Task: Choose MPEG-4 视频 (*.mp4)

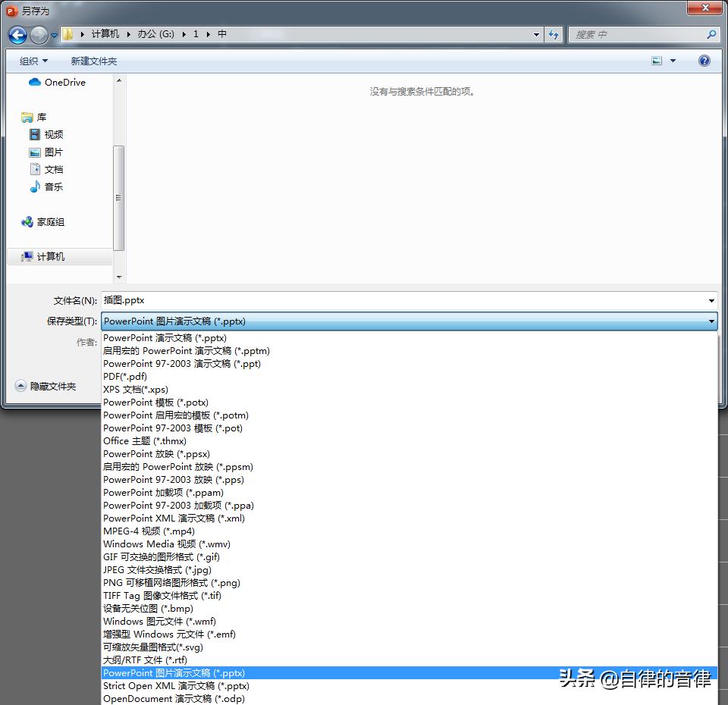Action: (x=409, y=531)
